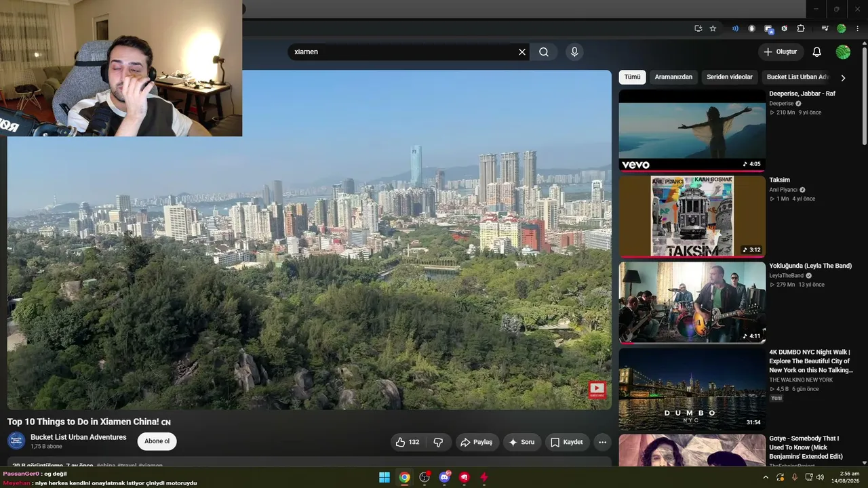Click the red subscribe watermark on the video
The width and height of the screenshot is (868, 488).
(597, 390)
